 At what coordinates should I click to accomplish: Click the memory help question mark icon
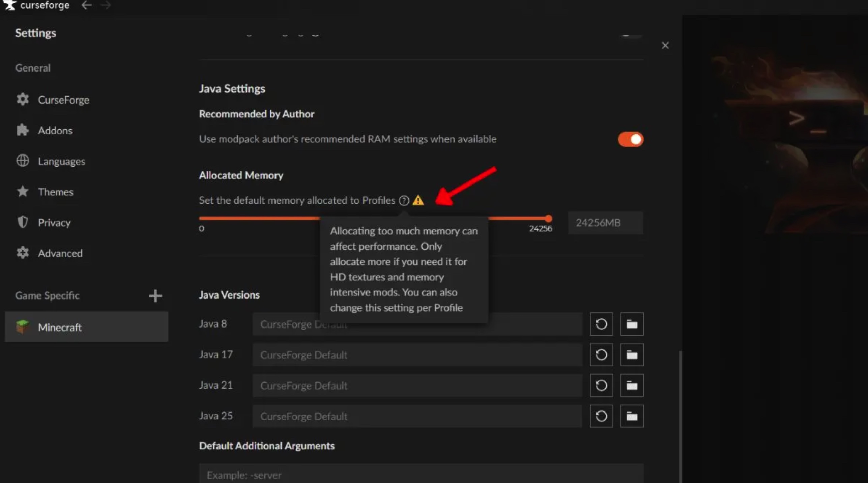404,201
